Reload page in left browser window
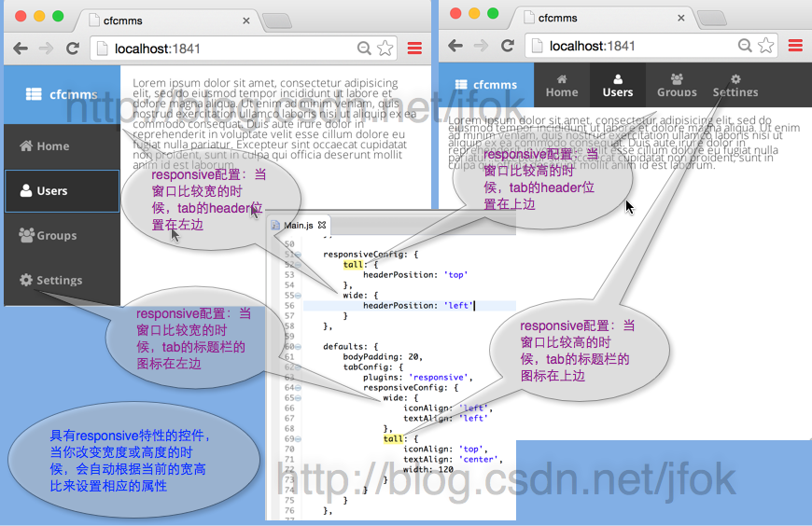 tap(73, 48)
